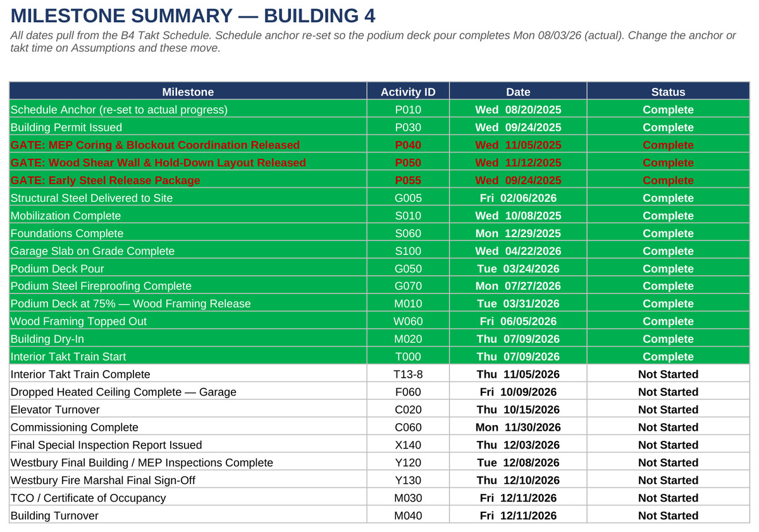The width and height of the screenshot is (759, 532).
Task: Select 'GATE: MEP Coring & Blockout Coordination Released'
Action: [188, 145]
